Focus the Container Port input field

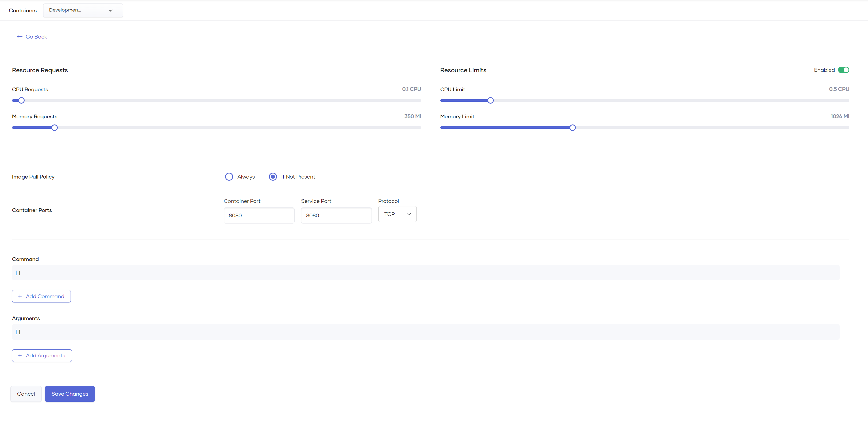[259, 215]
